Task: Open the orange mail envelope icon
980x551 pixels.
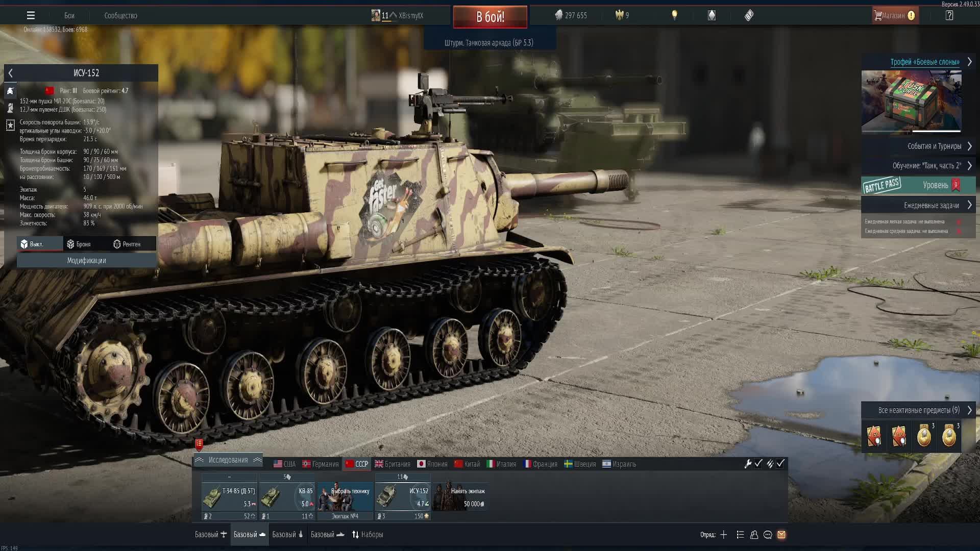Action: click(781, 535)
